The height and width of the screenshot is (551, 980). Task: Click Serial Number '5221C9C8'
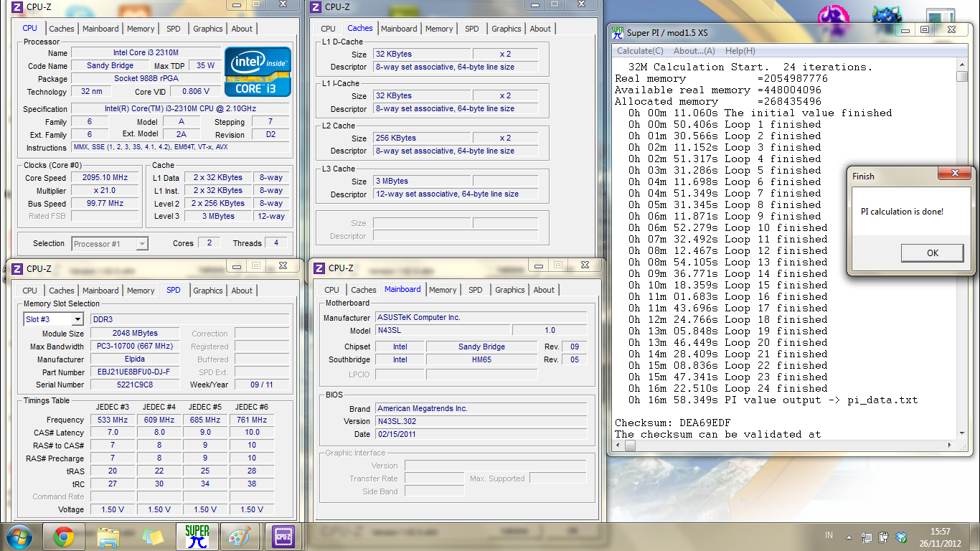(136, 385)
